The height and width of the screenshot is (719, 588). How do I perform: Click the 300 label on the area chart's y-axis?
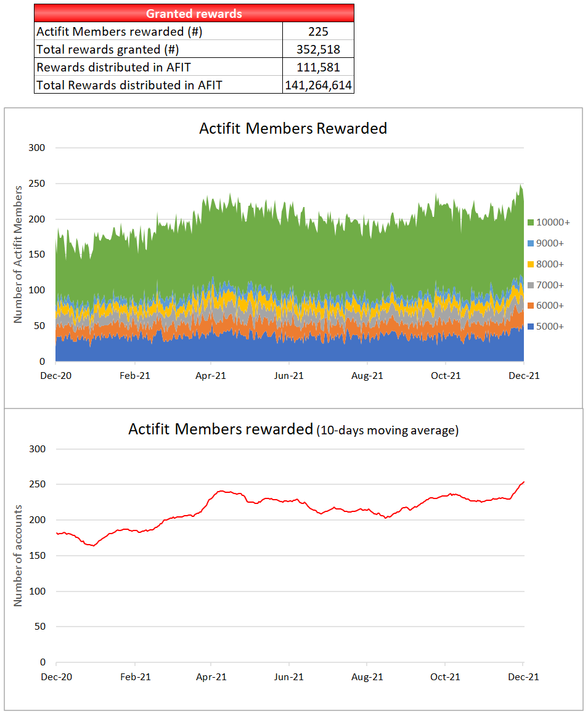click(x=37, y=148)
